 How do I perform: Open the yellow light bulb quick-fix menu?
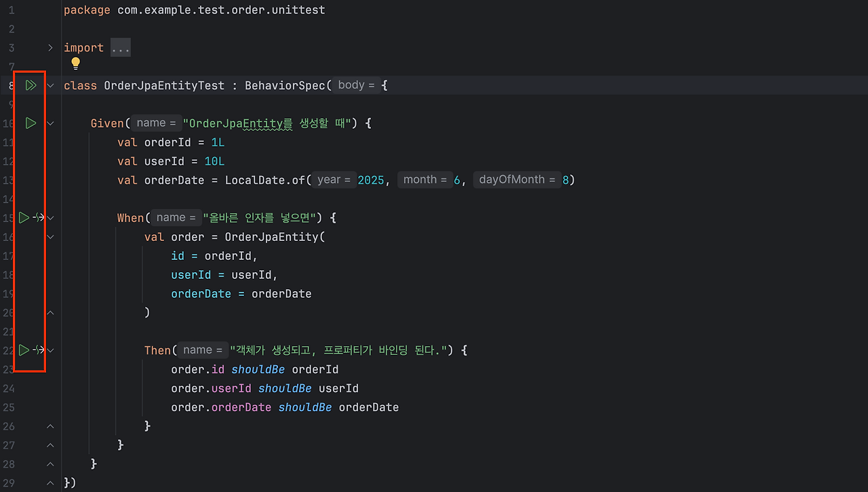click(x=76, y=64)
